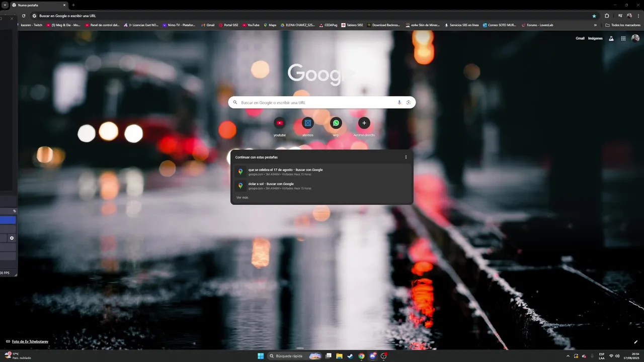Open the Nimo TV bookmark
The image size is (644, 362).
coord(179,25)
